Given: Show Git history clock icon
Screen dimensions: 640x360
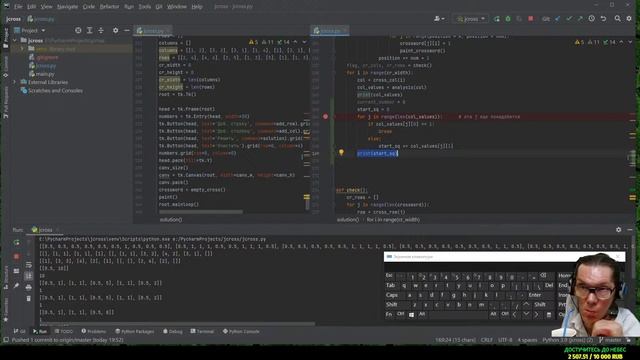Looking at the screenshot, I should pos(591,19).
